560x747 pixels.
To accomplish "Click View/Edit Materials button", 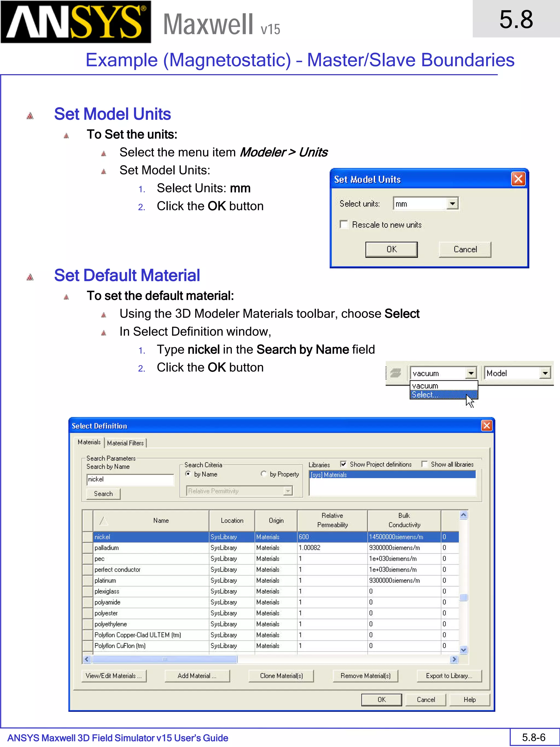I will point(114,676).
